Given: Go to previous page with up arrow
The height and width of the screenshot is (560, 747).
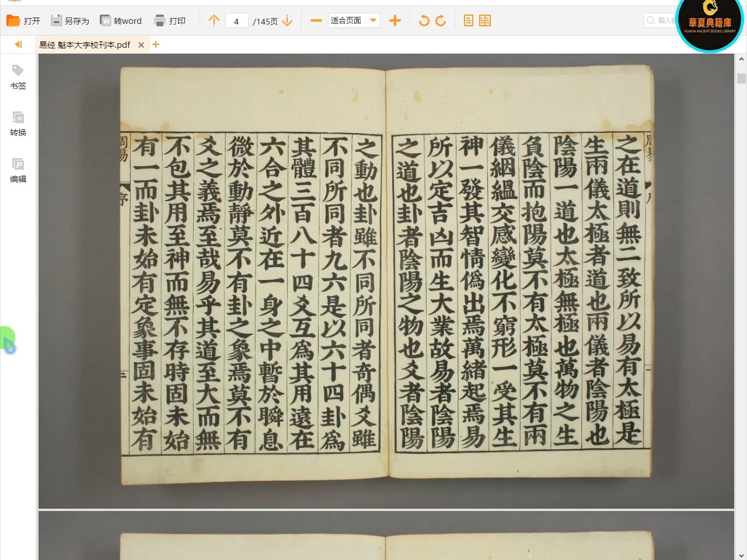Looking at the screenshot, I should tap(214, 21).
